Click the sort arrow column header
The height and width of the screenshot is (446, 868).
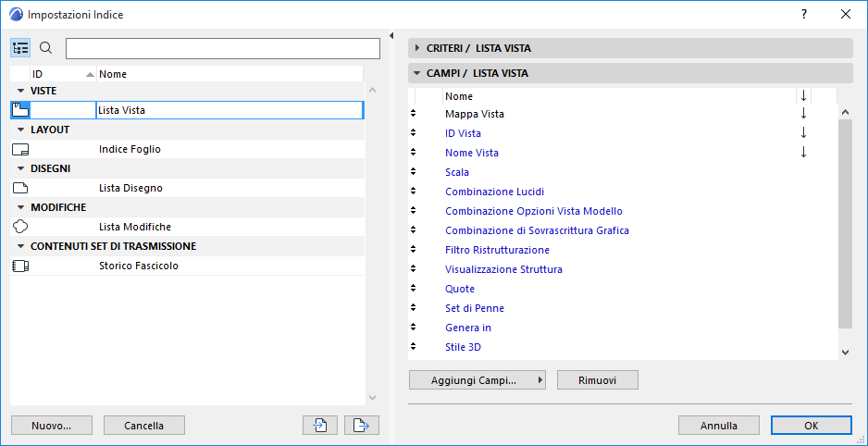tap(804, 96)
